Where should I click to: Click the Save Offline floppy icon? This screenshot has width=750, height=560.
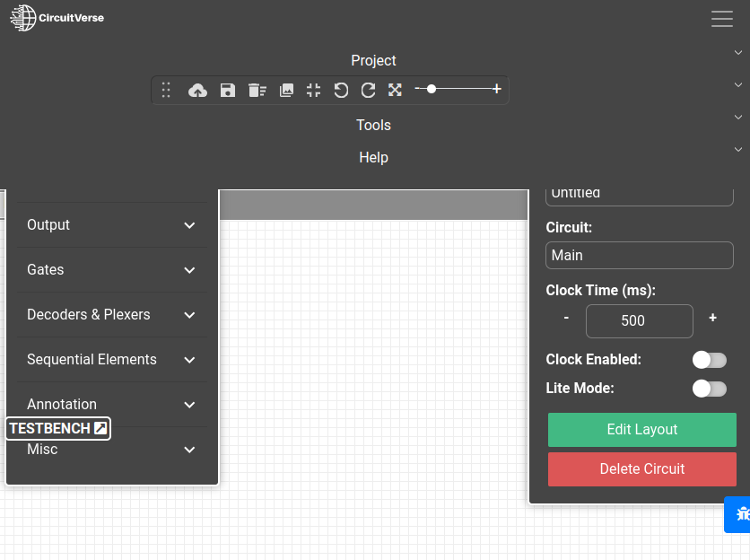point(228,90)
